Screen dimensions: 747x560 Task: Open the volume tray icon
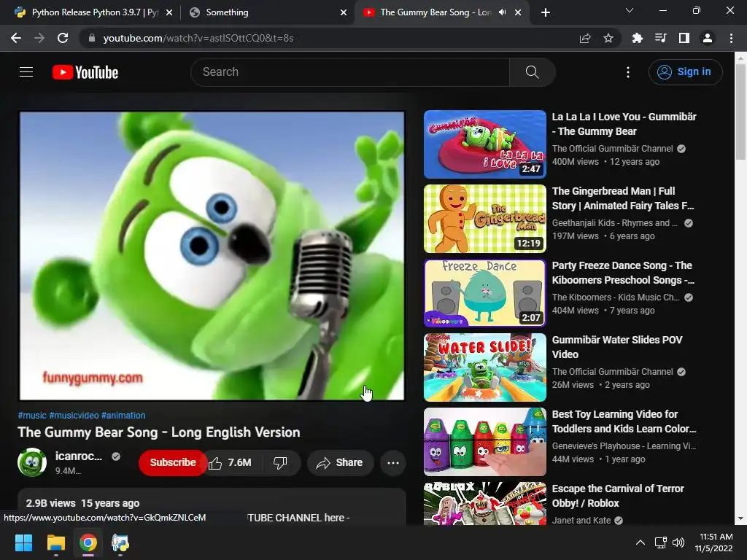(678, 542)
